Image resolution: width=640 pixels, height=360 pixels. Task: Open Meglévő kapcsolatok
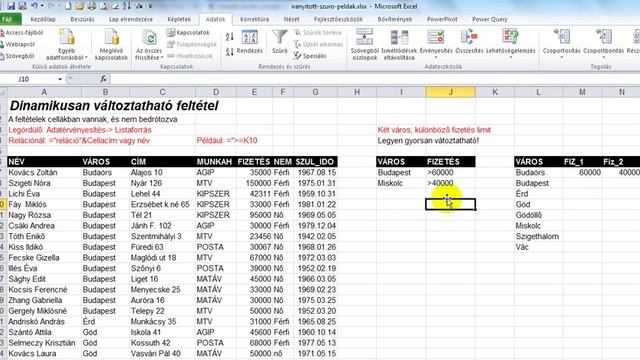click(111, 45)
